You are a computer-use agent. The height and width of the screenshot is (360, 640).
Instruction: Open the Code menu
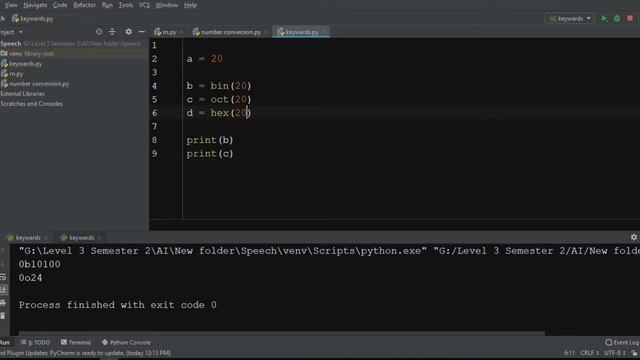click(60, 5)
